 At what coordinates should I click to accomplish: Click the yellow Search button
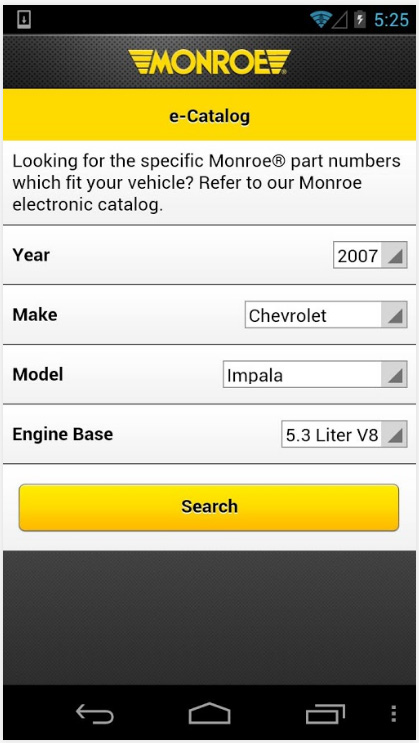209,507
